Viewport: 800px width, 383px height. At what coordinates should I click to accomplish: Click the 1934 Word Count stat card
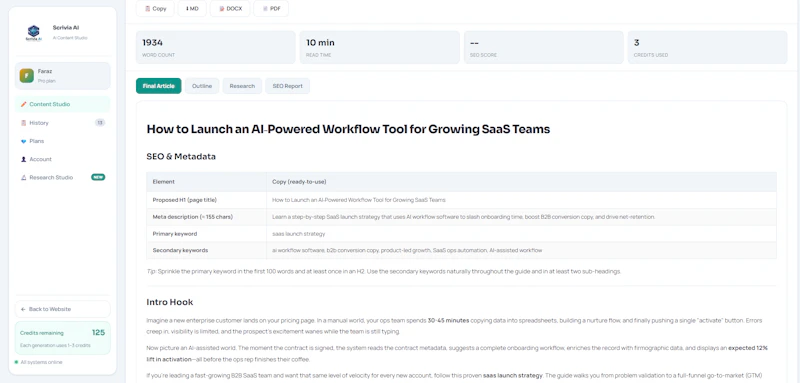pyautogui.click(x=216, y=47)
